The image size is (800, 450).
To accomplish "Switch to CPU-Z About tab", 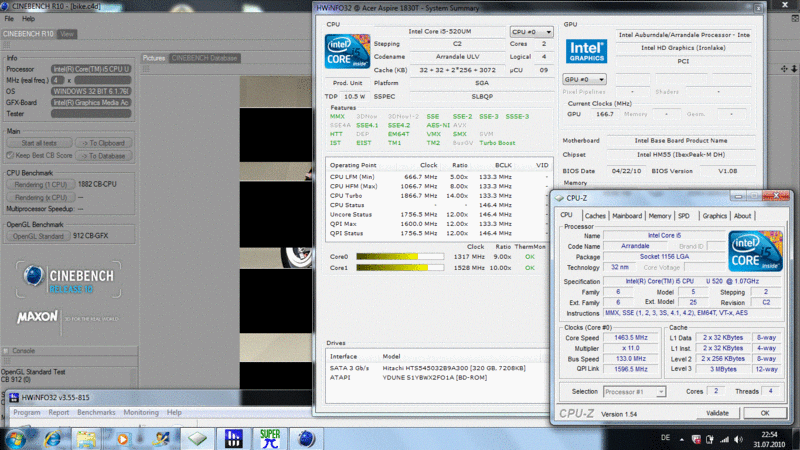I will click(742, 216).
